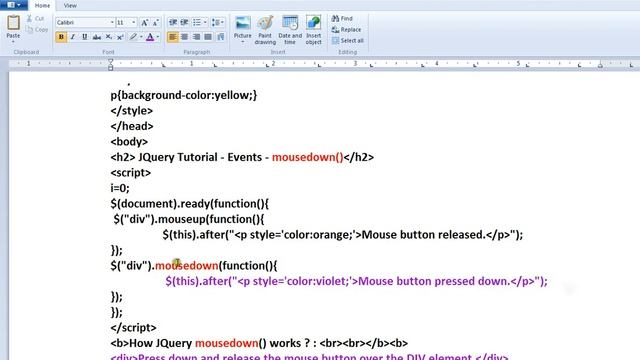Insert Date and time
Image resolution: width=640 pixels, height=360 pixels.
pyautogui.click(x=290, y=30)
